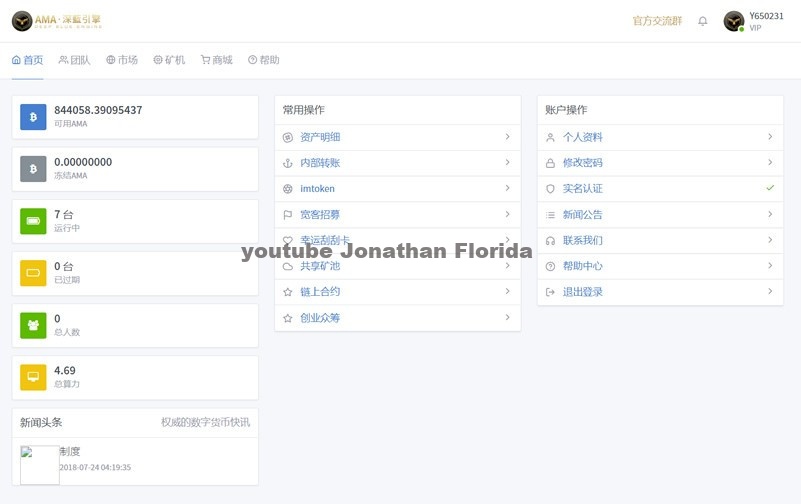The image size is (801, 504).
Task: Click the blue available AMA coin icon
Action: pyautogui.click(x=33, y=117)
